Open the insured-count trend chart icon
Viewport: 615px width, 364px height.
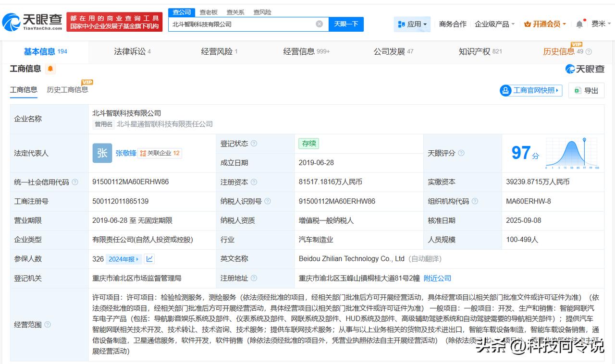click(149, 259)
